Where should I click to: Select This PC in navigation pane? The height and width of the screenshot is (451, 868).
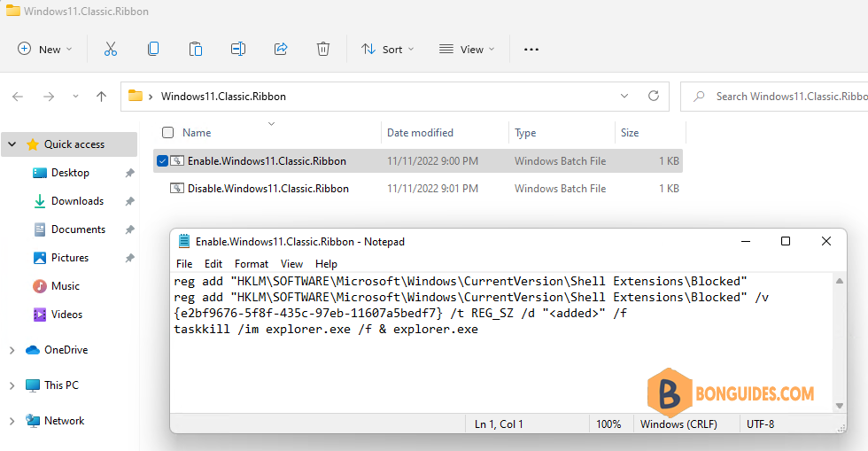click(x=61, y=385)
